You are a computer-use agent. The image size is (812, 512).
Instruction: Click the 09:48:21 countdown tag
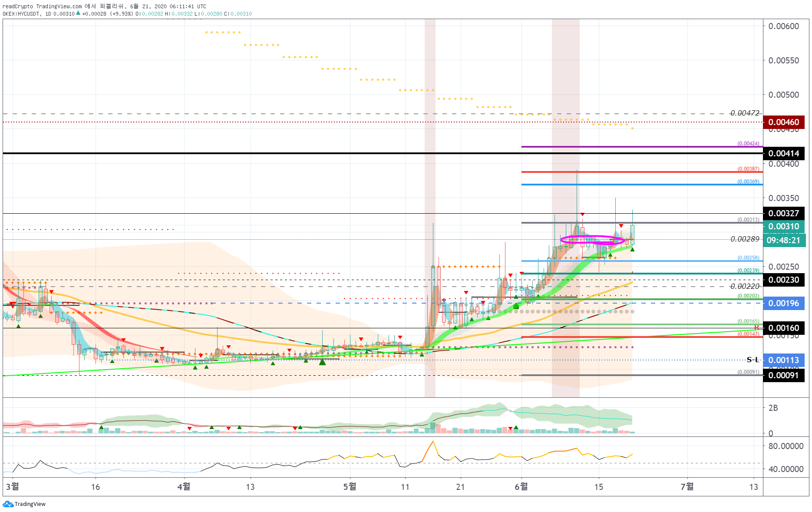click(784, 240)
